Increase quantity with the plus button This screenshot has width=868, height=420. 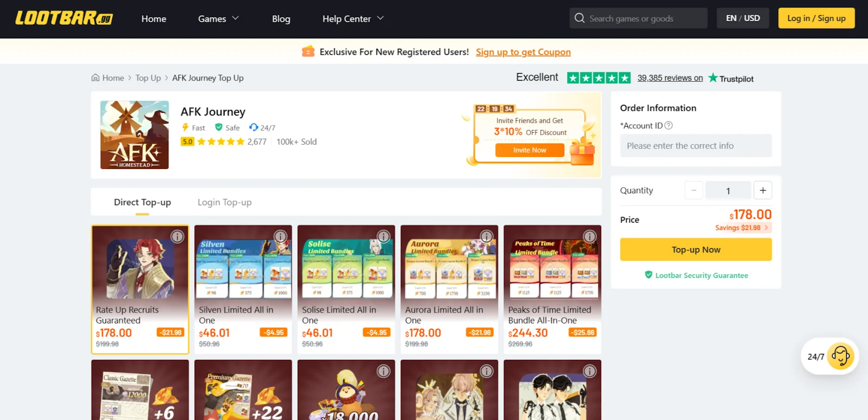[x=763, y=190]
